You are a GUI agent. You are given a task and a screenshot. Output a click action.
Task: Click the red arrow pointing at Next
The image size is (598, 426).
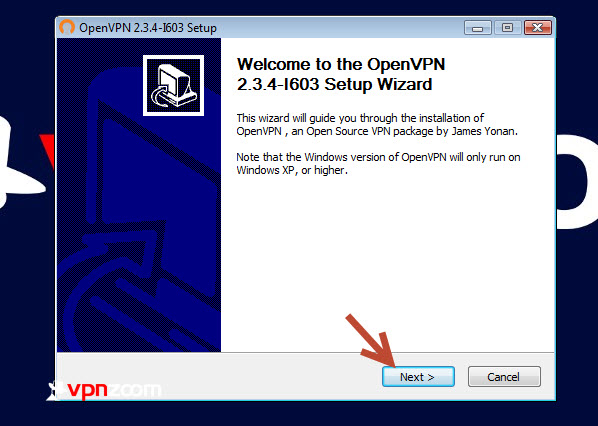coord(371,341)
